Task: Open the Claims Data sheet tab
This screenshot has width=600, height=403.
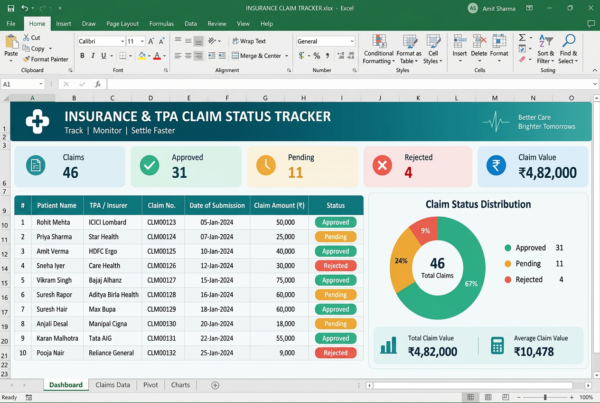Action: click(112, 385)
